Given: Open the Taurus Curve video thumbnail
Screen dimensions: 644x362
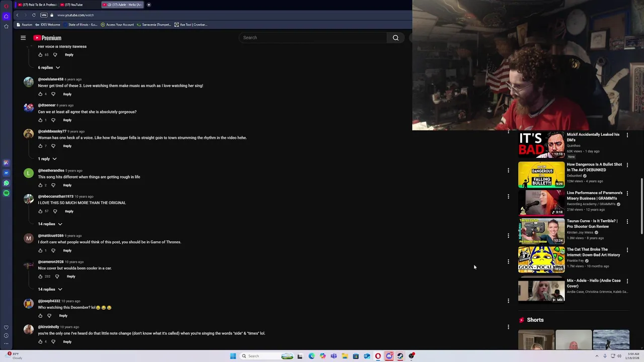Looking at the screenshot, I should coord(541,231).
